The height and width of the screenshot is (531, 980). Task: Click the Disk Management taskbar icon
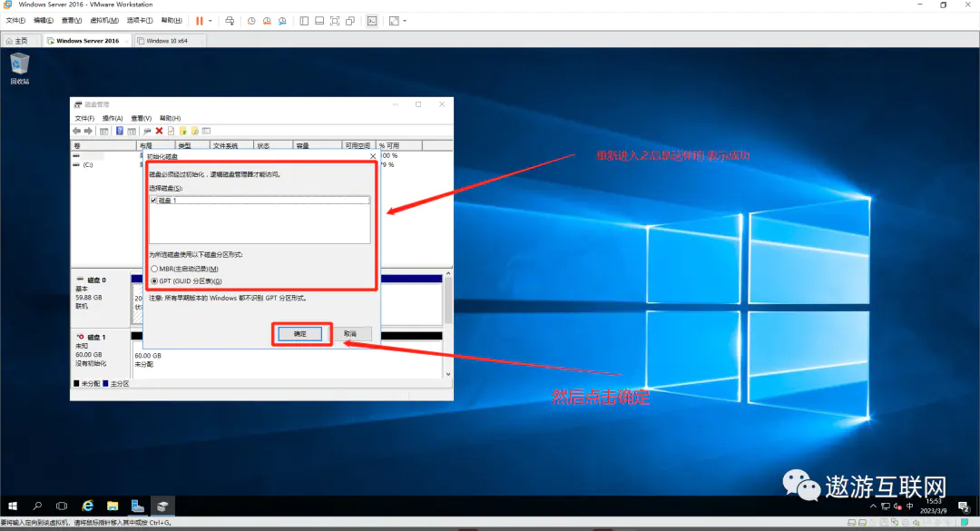point(162,506)
